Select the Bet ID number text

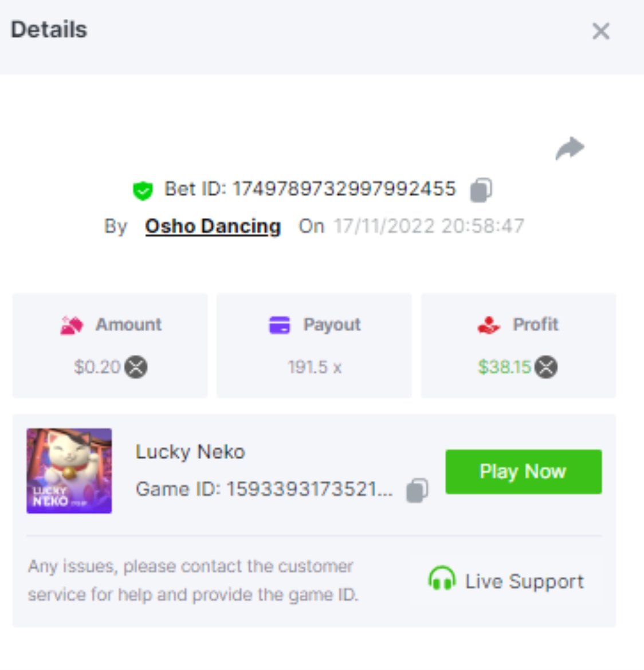click(344, 189)
